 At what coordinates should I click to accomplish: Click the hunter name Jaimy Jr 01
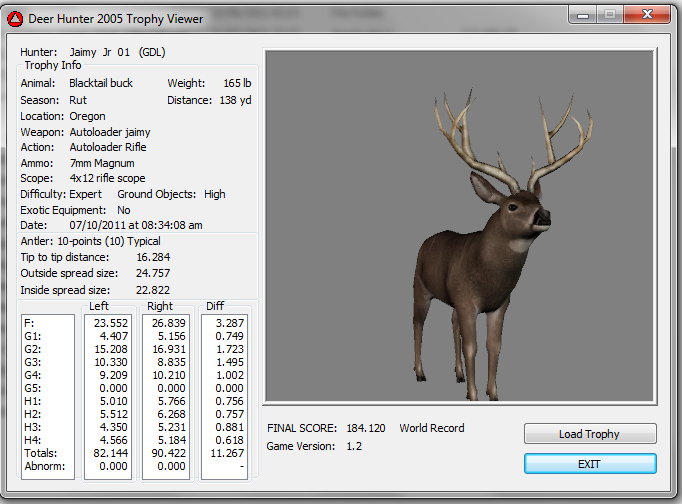[100, 51]
